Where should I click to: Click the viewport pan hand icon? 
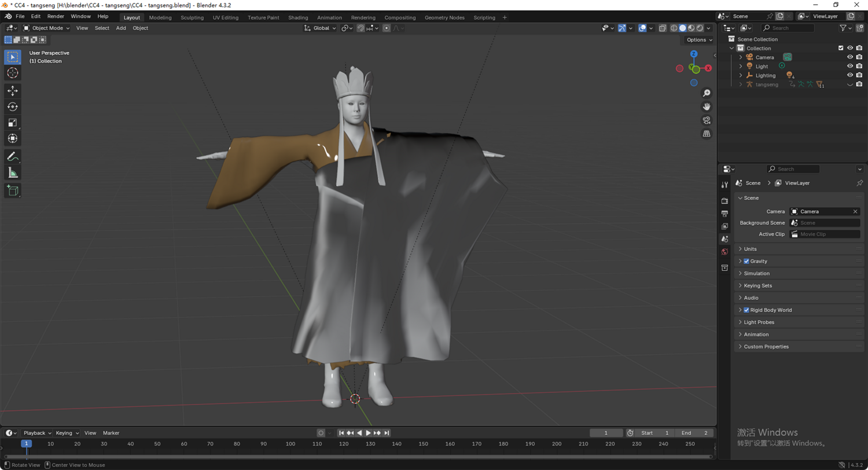click(x=707, y=107)
